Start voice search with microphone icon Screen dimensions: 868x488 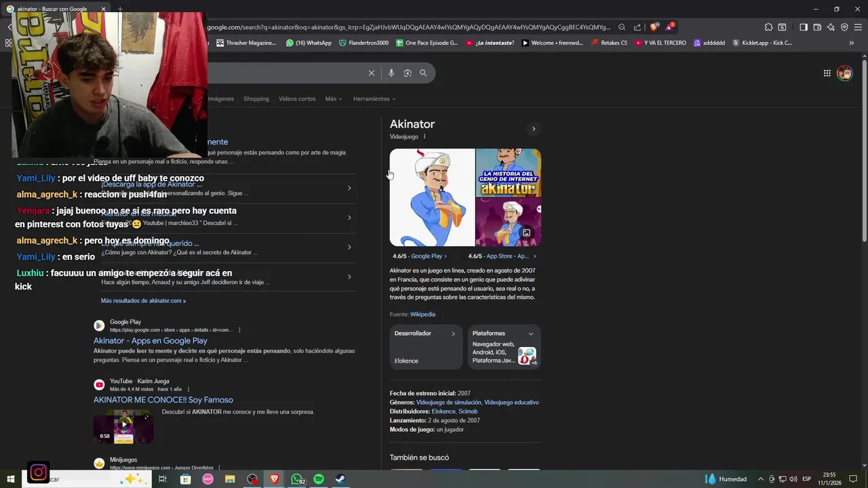coord(391,73)
